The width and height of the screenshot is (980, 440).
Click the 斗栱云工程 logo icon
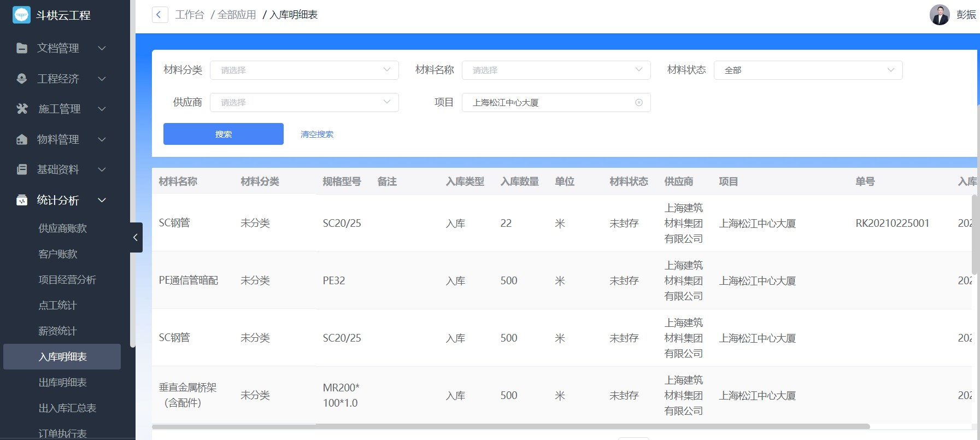pyautogui.click(x=21, y=15)
